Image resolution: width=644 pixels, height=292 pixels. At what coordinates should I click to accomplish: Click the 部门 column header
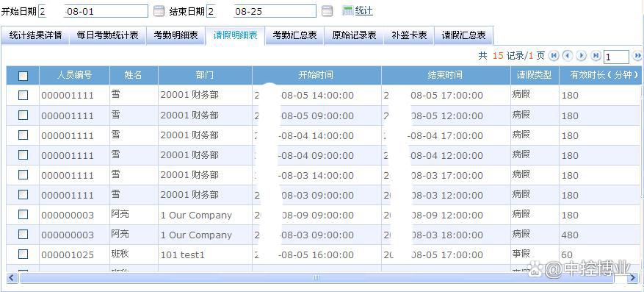[205, 75]
